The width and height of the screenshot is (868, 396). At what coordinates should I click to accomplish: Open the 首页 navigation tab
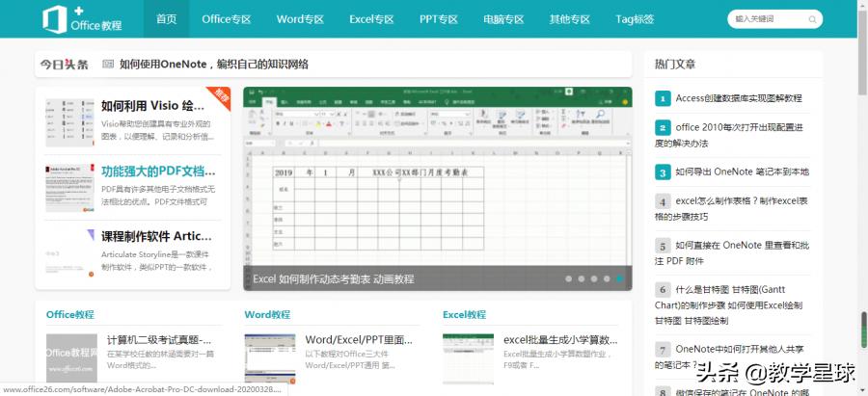click(x=166, y=19)
